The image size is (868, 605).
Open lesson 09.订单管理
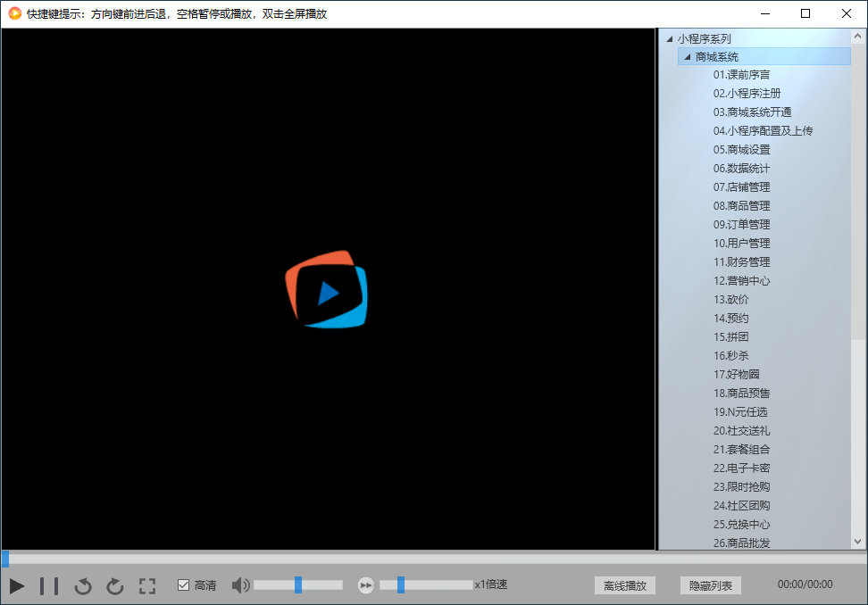point(741,225)
